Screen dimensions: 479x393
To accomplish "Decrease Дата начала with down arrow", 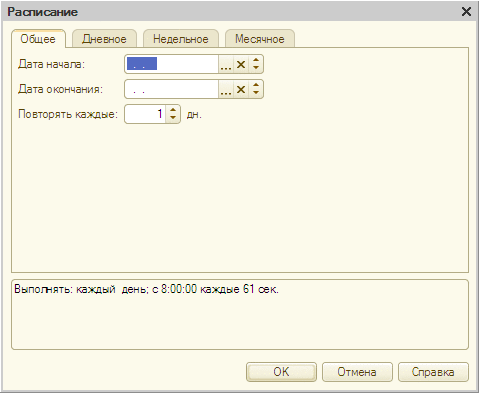I will click(256, 68).
